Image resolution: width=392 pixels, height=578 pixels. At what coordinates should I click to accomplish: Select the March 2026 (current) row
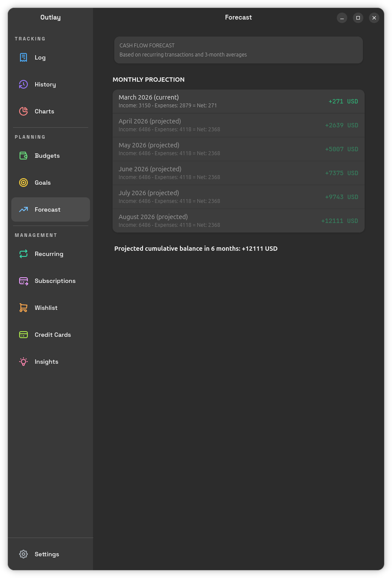point(238,101)
